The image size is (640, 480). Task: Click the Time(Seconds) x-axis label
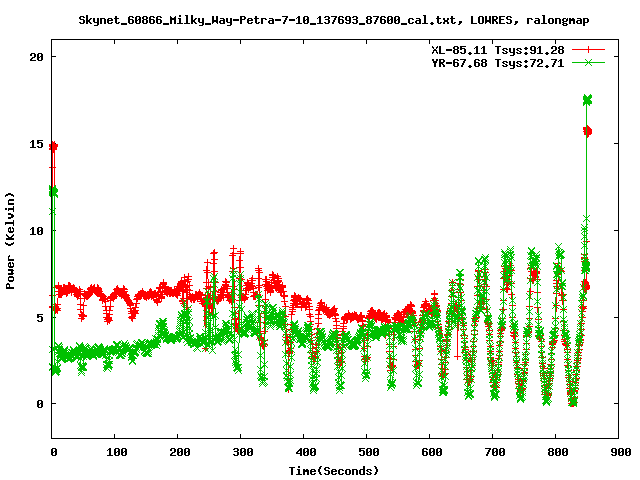pyautogui.click(x=334, y=471)
